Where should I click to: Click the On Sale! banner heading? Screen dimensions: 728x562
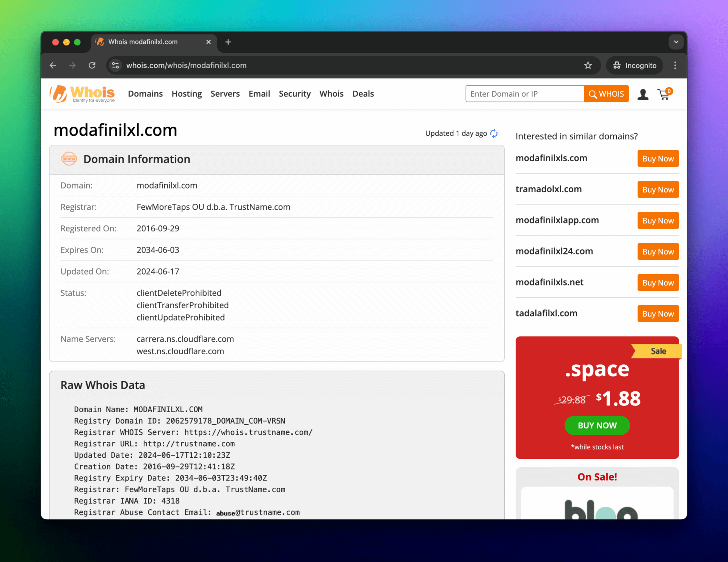[597, 477]
